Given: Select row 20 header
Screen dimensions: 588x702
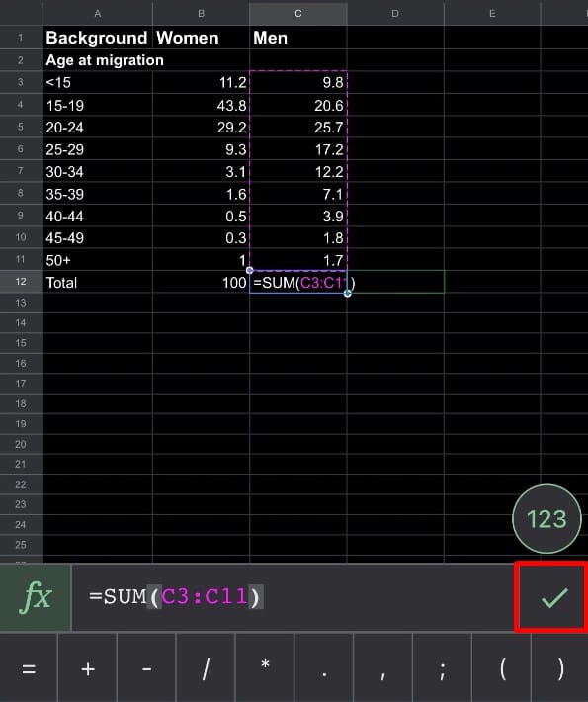Looking at the screenshot, I should (x=21, y=444).
